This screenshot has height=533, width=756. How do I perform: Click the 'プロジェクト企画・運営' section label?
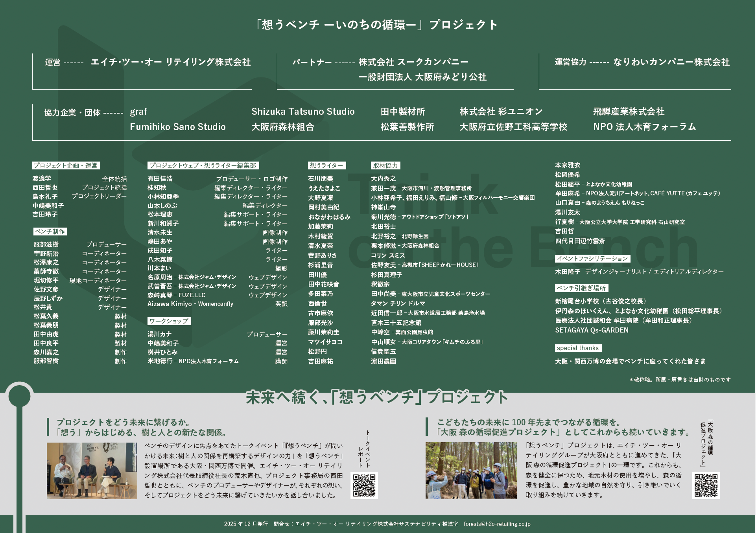pos(66,165)
